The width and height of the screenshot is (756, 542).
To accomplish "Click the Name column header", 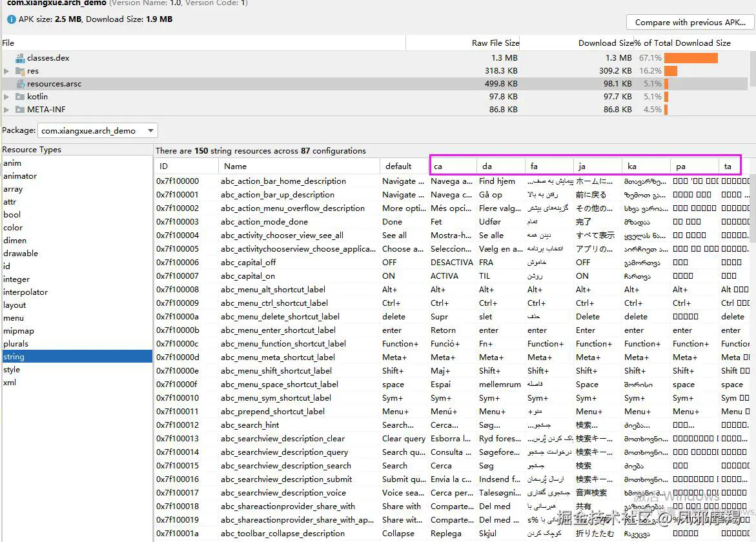I will (299, 166).
